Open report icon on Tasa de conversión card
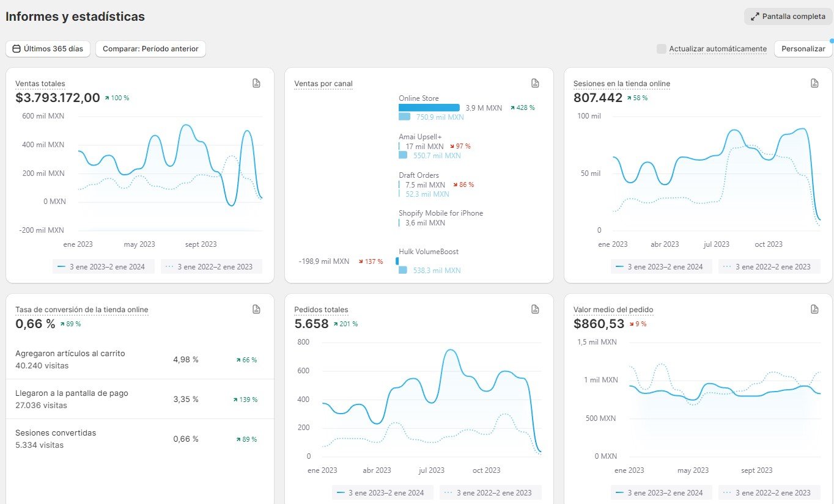Image resolution: width=834 pixels, height=504 pixels. [x=257, y=309]
